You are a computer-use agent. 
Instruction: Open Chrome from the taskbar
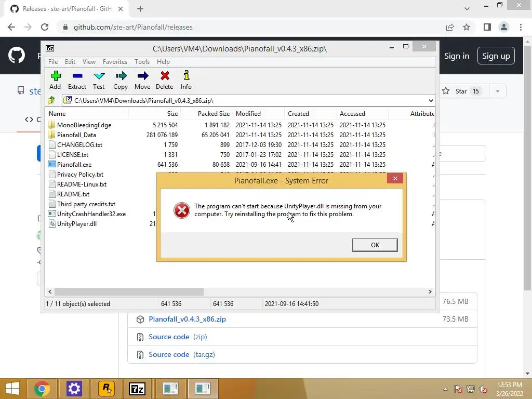coord(42,389)
